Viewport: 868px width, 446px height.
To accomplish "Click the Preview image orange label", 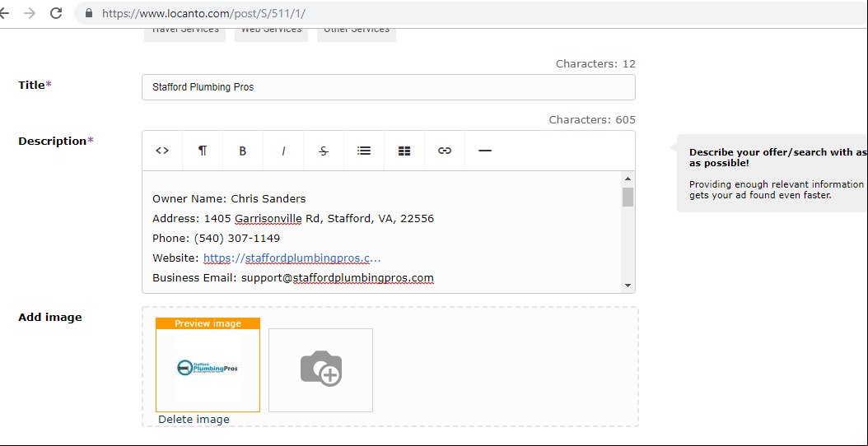I will pos(208,323).
